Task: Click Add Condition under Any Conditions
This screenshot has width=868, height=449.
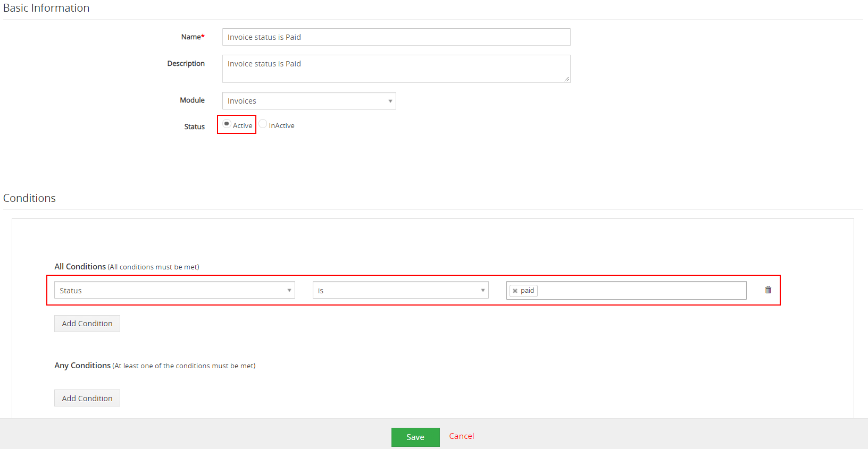Action: coord(87,398)
